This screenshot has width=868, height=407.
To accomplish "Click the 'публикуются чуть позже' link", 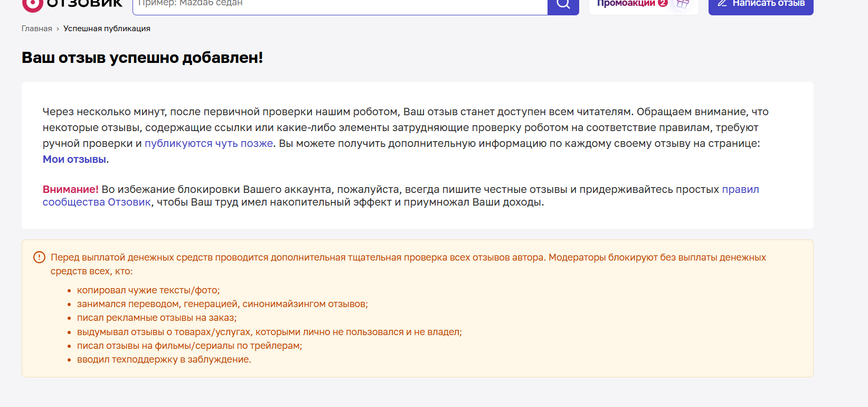I will (209, 143).
